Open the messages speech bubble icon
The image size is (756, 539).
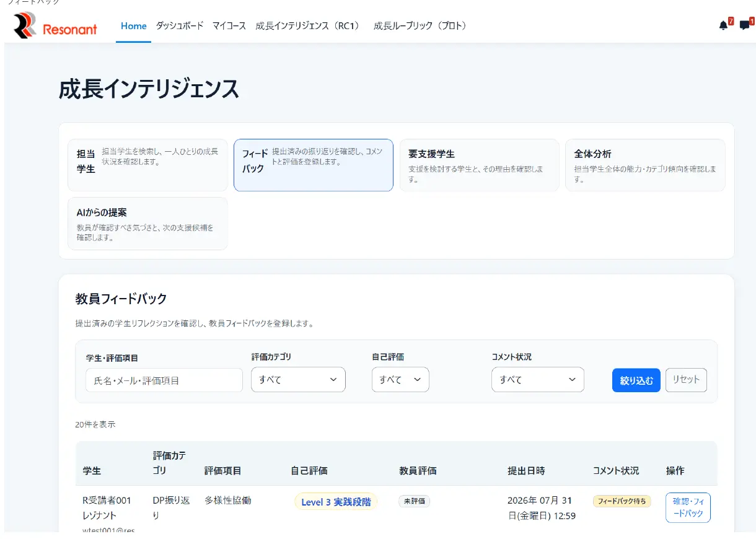coord(744,25)
